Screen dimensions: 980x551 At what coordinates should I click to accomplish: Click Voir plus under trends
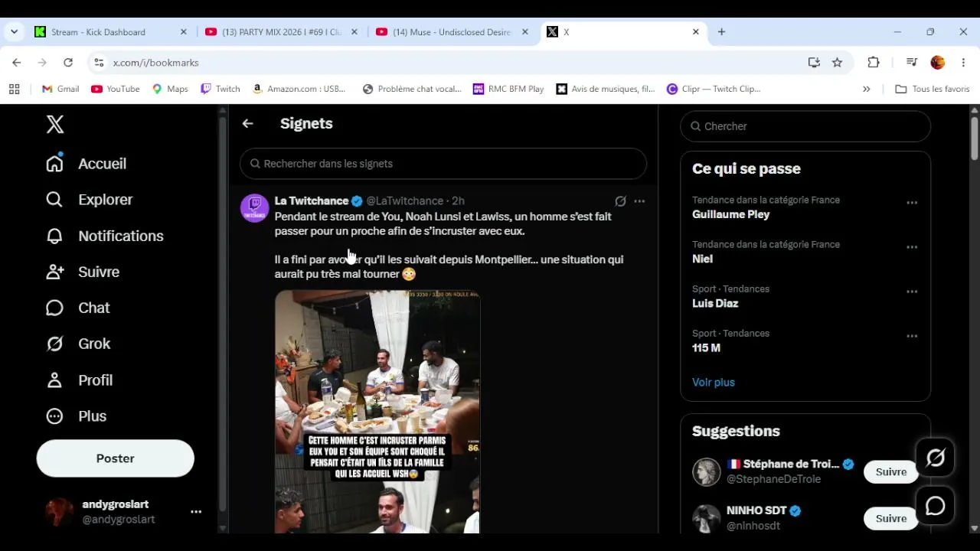coord(714,382)
